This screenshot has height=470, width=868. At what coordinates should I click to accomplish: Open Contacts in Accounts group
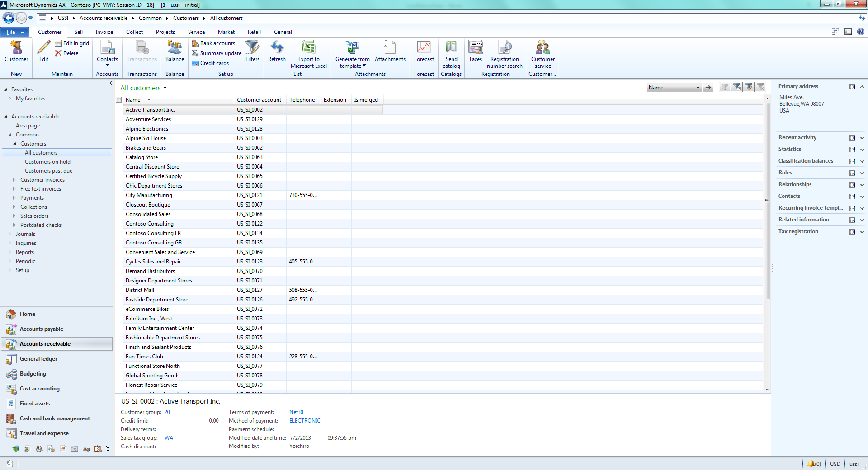(x=107, y=52)
